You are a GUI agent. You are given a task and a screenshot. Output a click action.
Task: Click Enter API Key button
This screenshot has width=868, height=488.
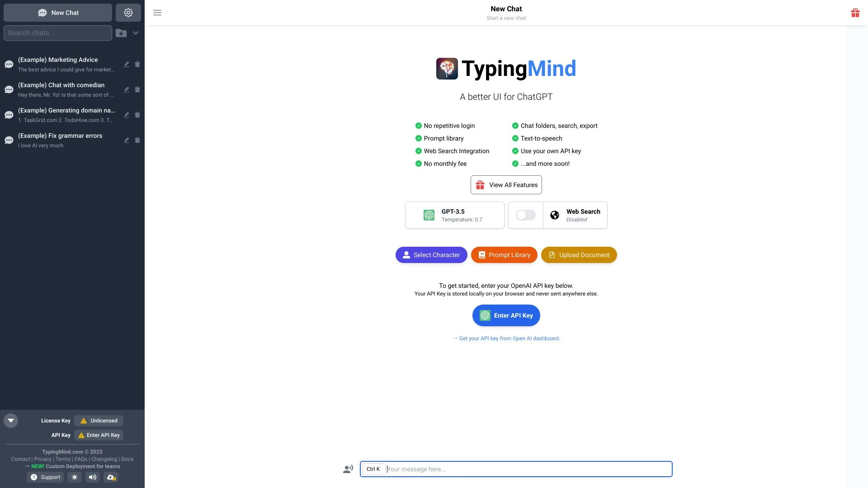point(506,315)
